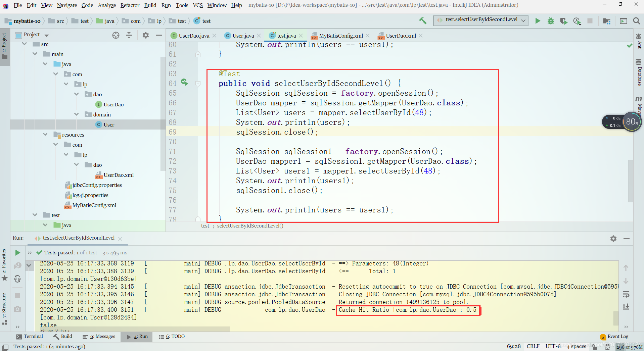The width and height of the screenshot is (644, 351).
Task: Click locate-in-project target icon
Action: click(x=116, y=35)
